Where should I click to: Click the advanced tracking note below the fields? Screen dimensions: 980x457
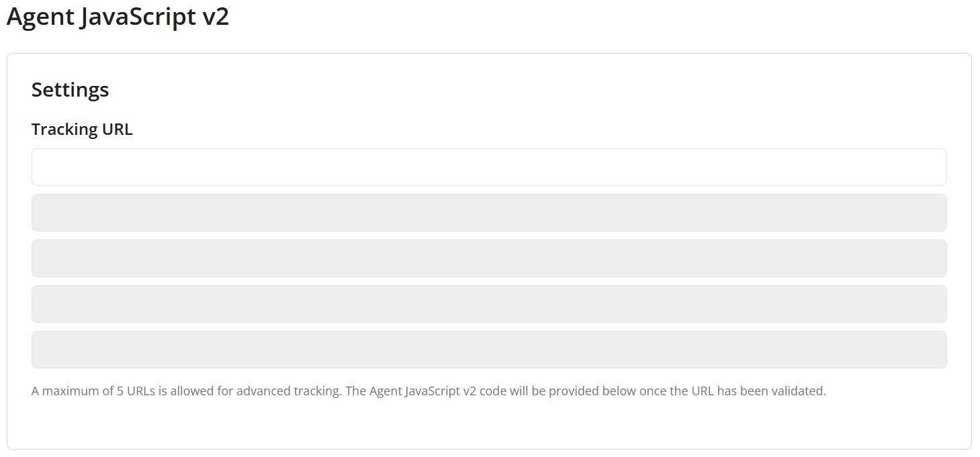click(x=429, y=391)
